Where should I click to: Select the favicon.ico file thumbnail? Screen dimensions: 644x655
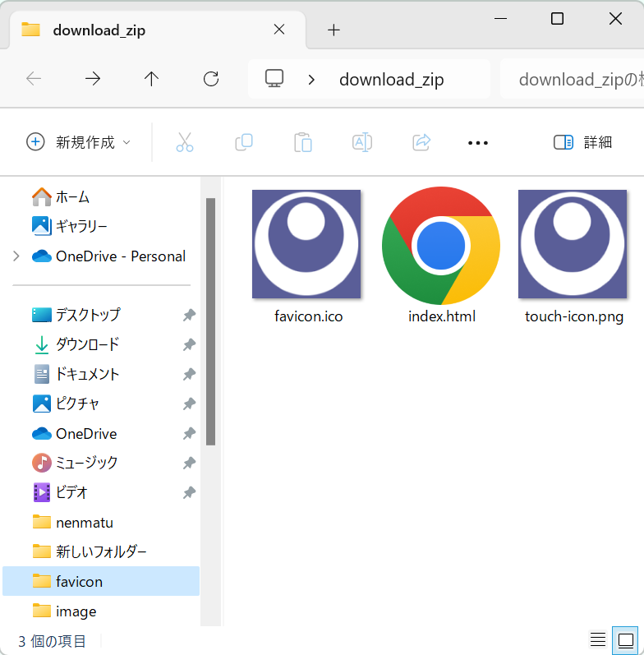(306, 244)
